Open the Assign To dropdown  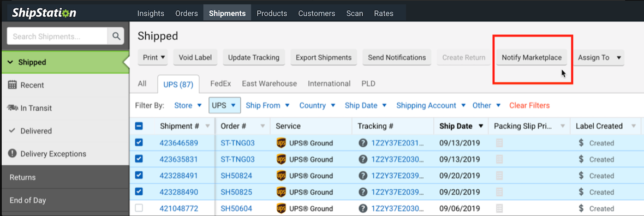[599, 57]
